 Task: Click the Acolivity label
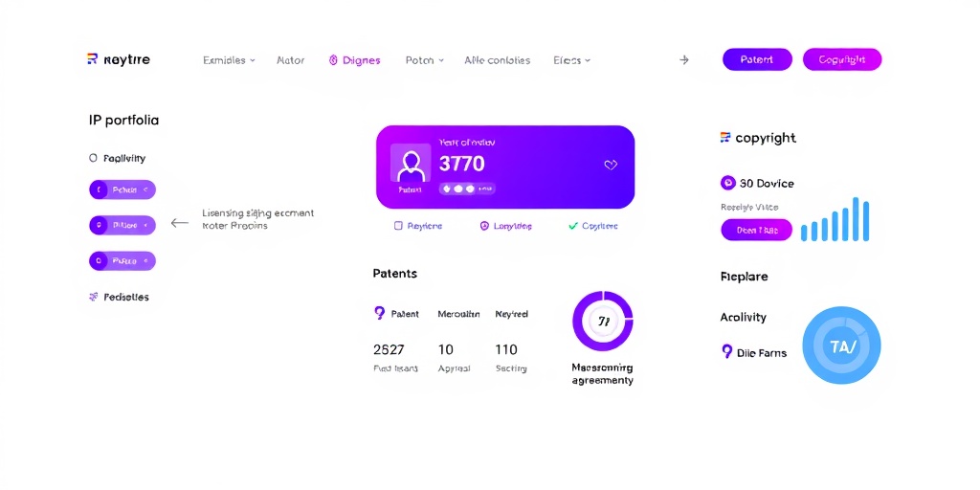[743, 317]
